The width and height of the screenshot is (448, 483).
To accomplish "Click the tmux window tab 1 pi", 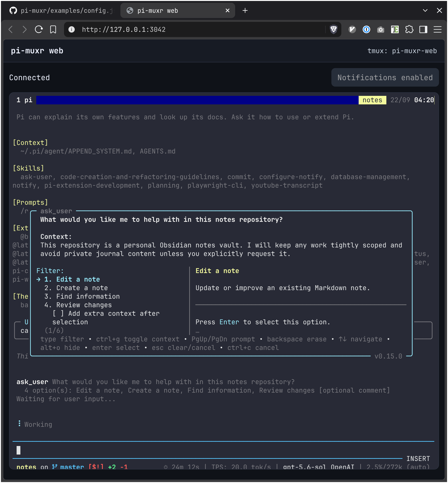I will 24,100.
